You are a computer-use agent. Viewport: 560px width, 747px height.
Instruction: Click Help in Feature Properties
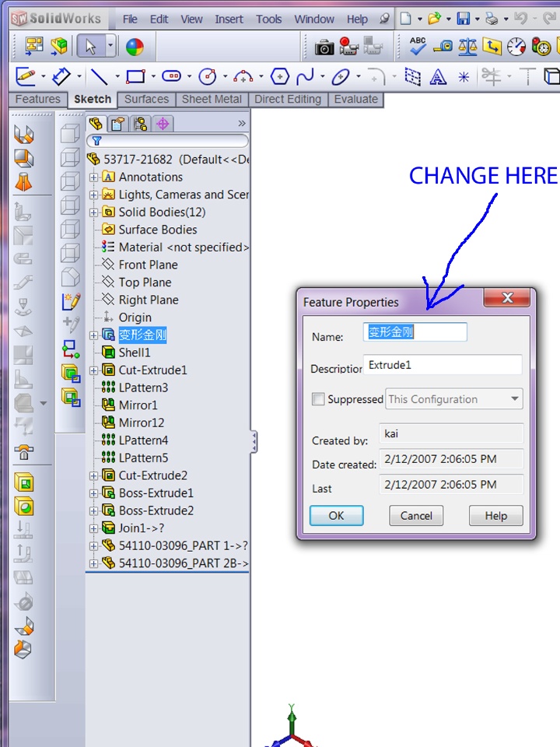tap(495, 515)
